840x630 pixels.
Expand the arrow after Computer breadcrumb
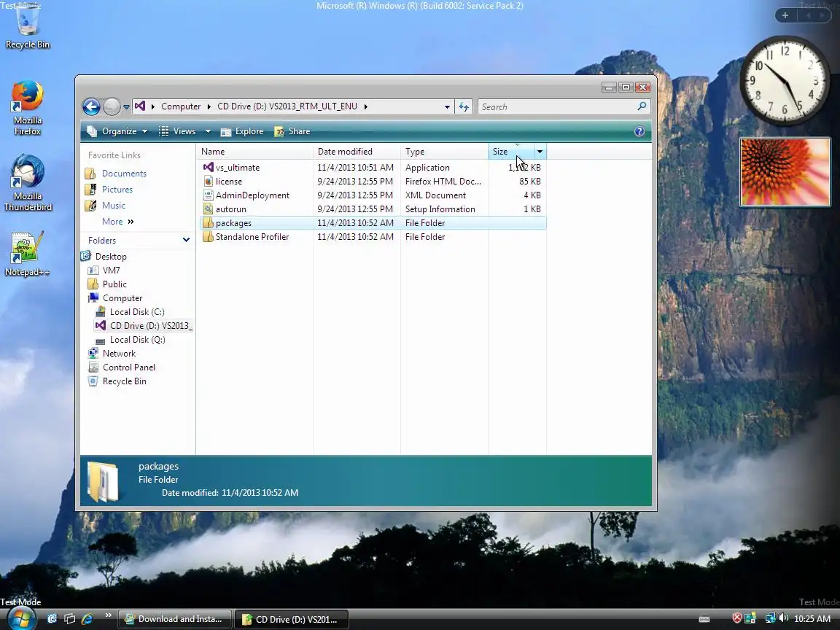click(209, 106)
